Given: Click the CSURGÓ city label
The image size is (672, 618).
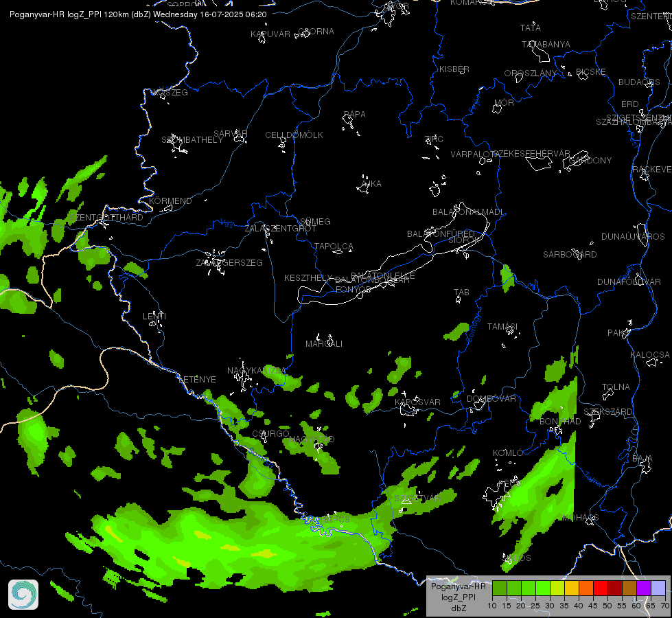Looking at the screenshot, I should [x=270, y=433].
